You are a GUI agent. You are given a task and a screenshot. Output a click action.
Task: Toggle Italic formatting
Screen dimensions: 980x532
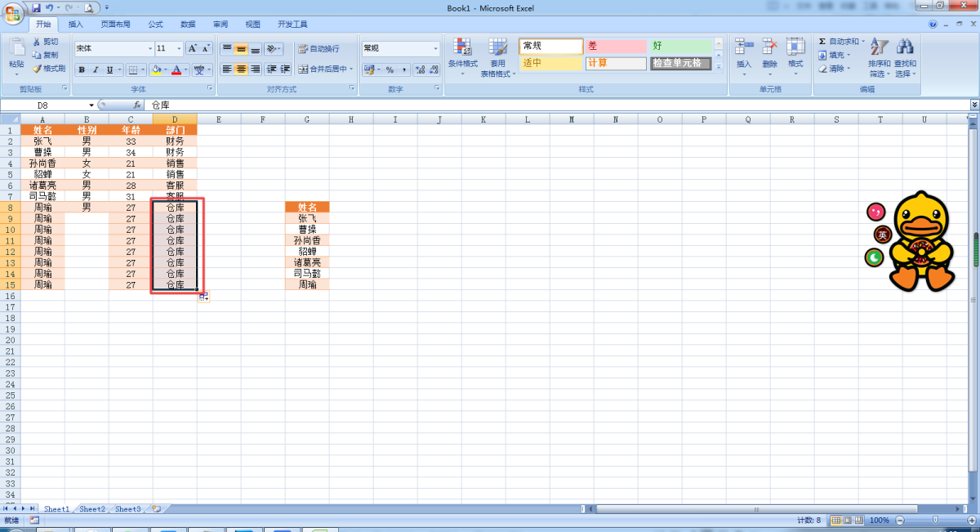pyautogui.click(x=96, y=69)
